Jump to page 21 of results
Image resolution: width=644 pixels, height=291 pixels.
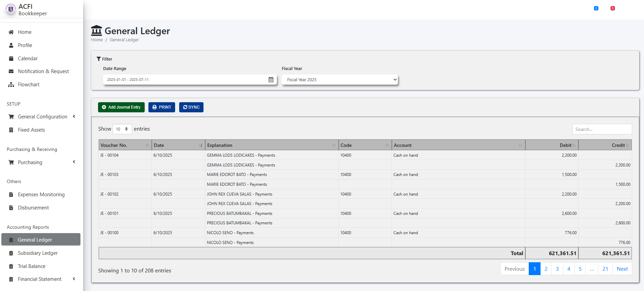[605, 269]
